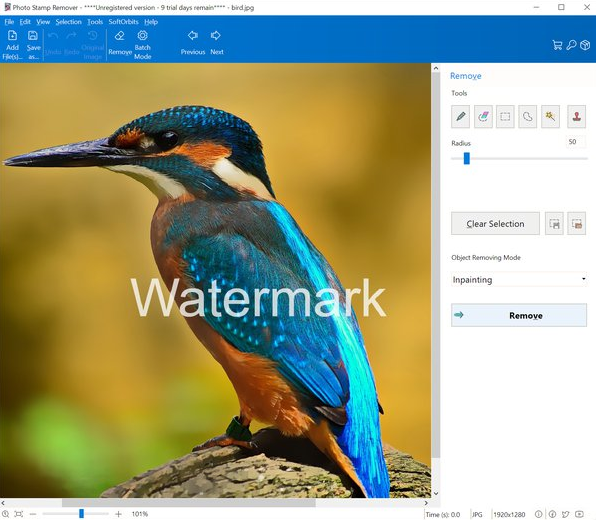Click the 1920x1280 dimensions text
Image resolution: width=596 pixels, height=520 pixels.
pos(509,515)
